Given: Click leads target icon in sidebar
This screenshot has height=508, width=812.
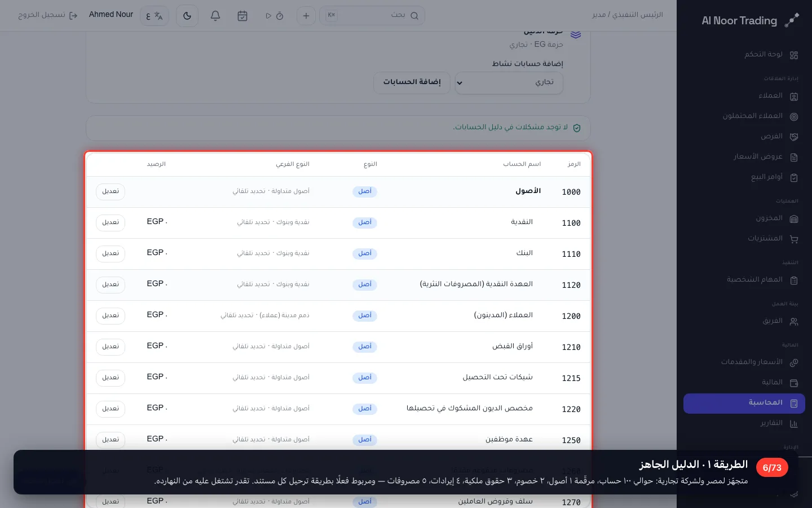Looking at the screenshot, I should (794, 117).
